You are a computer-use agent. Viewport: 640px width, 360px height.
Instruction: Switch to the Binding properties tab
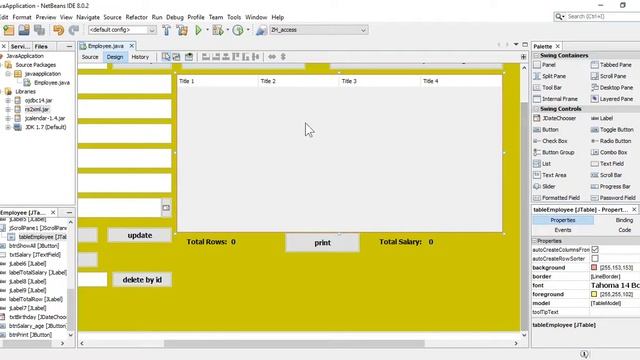tap(624, 220)
